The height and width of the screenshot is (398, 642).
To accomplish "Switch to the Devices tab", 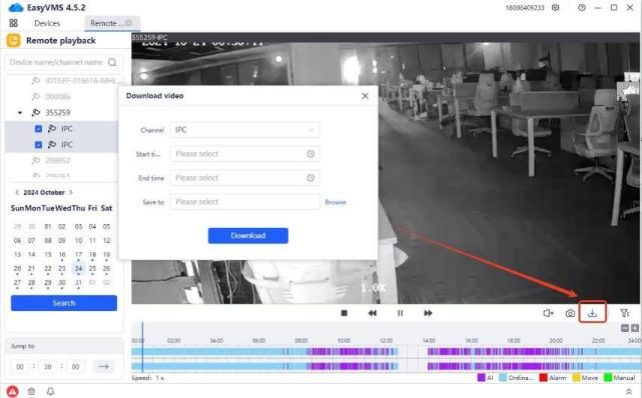I will click(x=47, y=23).
